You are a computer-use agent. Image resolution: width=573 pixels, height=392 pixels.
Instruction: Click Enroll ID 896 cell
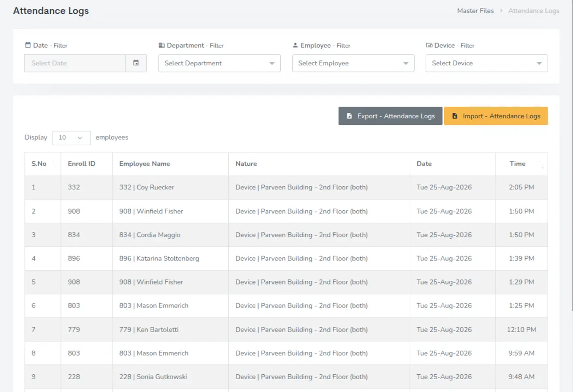click(87, 258)
